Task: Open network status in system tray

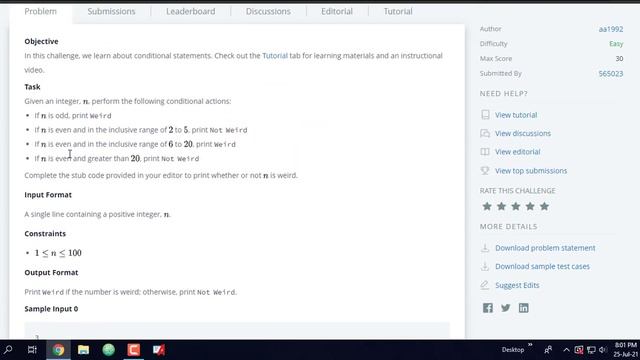Action: coord(591,350)
